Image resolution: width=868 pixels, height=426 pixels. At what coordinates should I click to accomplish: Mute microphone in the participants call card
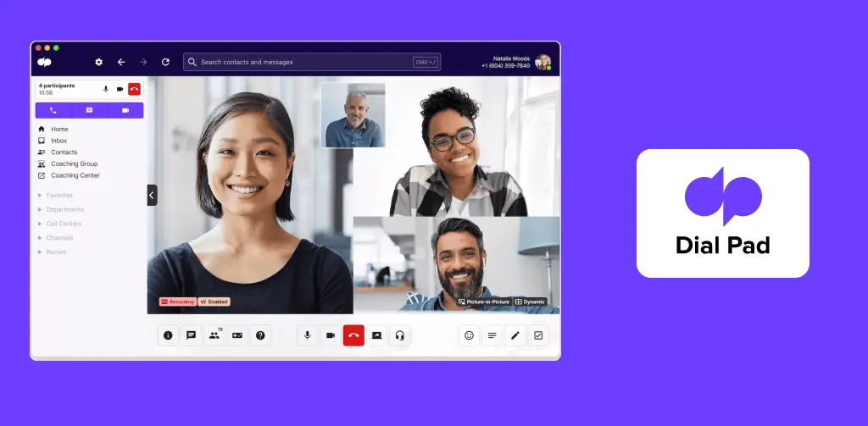pyautogui.click(x=106, y=89)
